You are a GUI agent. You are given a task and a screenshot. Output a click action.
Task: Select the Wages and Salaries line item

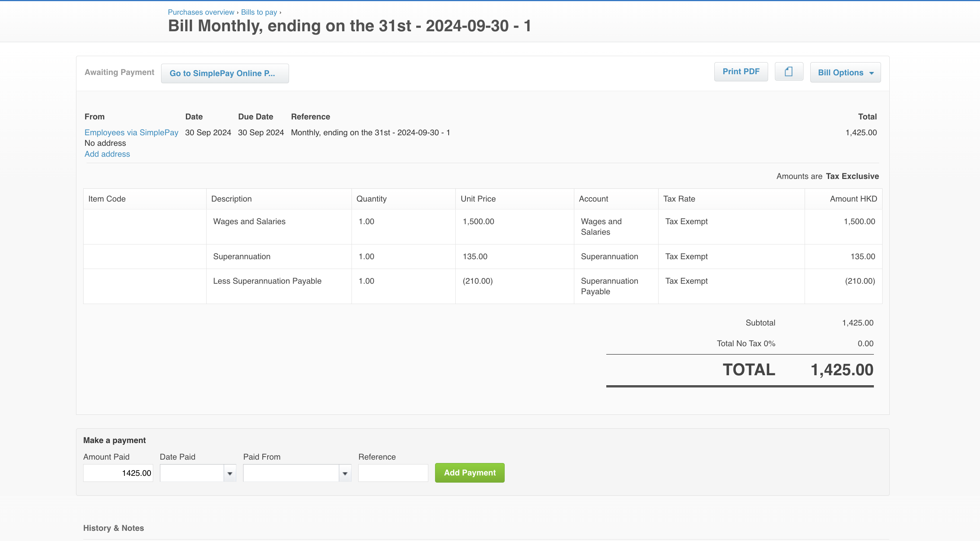pyautogui.click(x=249, y=221)
